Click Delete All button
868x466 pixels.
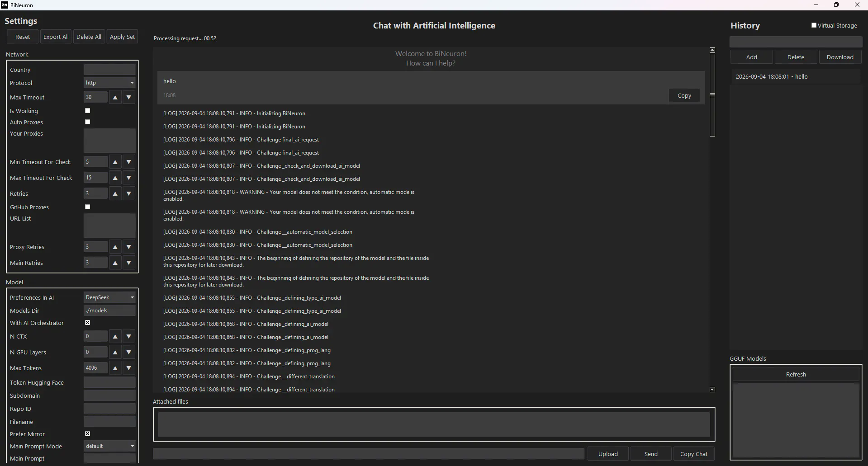(x=89, y=37)
